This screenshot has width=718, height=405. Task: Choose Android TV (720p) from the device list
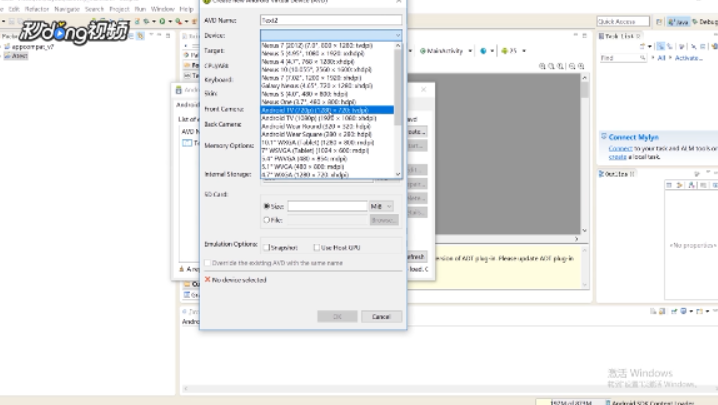tap(327, 110)
